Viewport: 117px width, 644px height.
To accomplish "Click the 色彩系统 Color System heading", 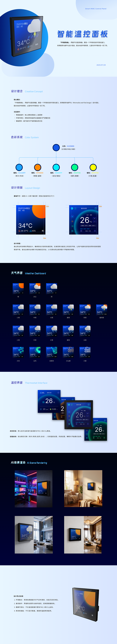I will tap(25, 137).
